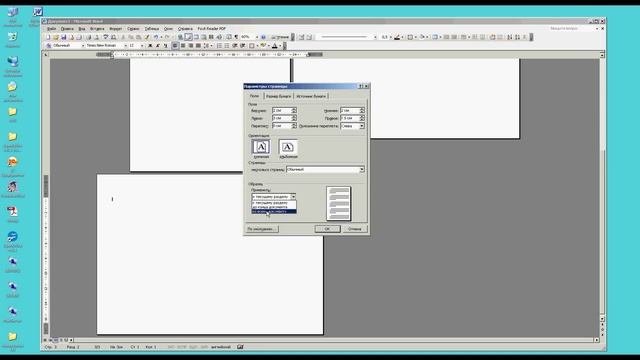Run the Spelling and Grammar check icon
640x360 pixels.
(105, 37)
